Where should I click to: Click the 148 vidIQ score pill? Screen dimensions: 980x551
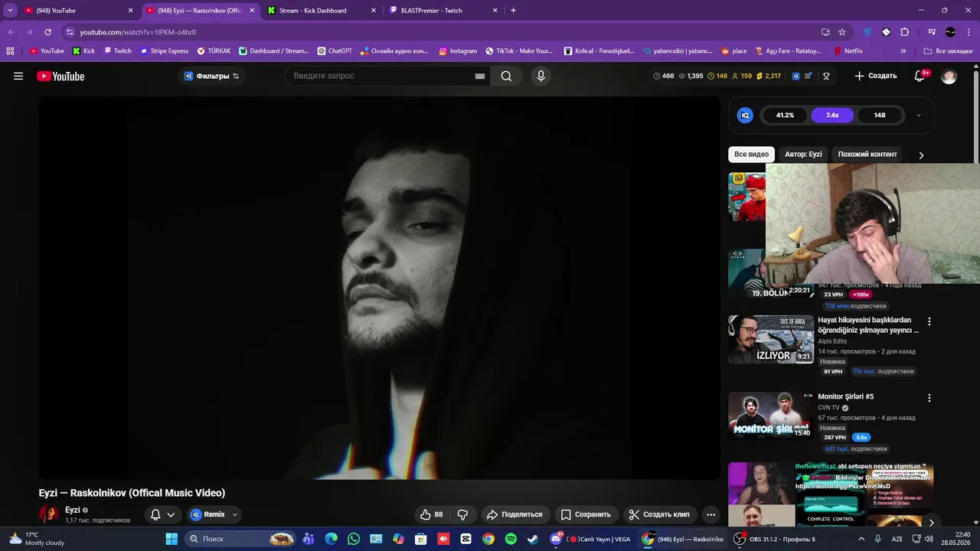880,115
